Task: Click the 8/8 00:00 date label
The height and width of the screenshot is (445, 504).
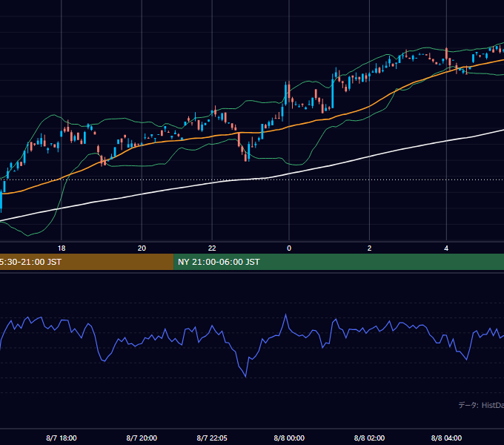Action: [x=289, y=438]
